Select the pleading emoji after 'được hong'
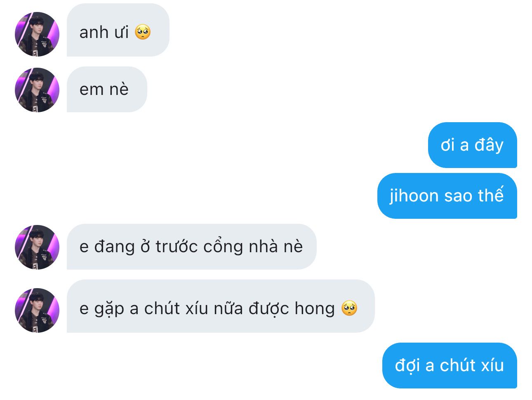Screen dimensions: 532x400 (349, 308)
